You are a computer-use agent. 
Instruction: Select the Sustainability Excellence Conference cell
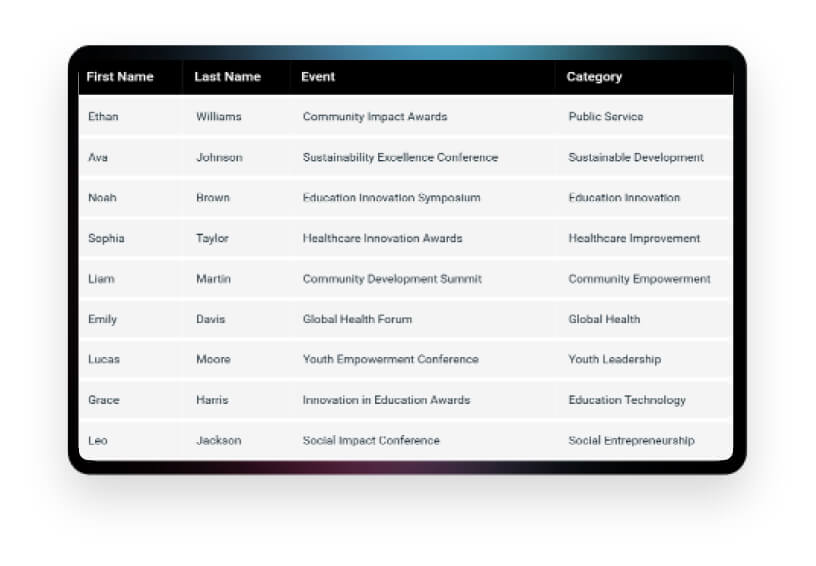click(x=400, y=158)
